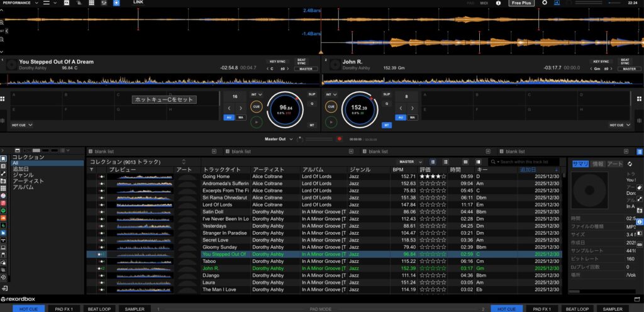Open the PERFORMANCE mode dropdown

(x=20, y=3)
